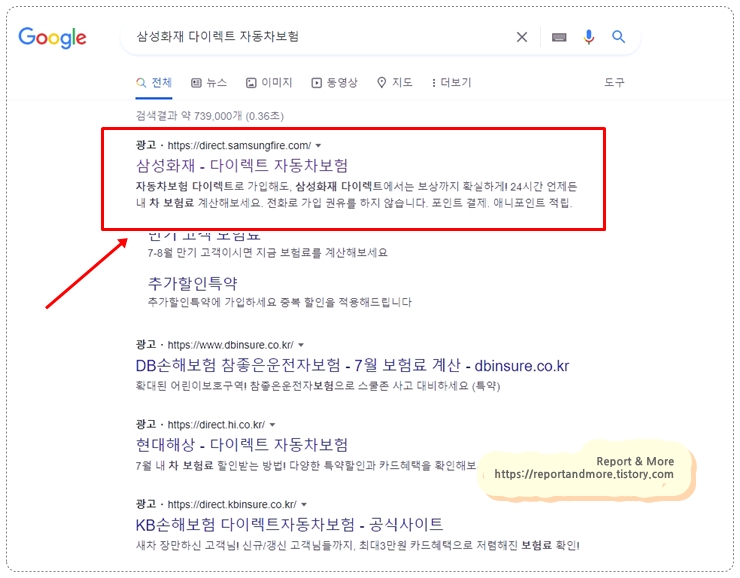
Task: Expand the 더보기 menu
Action: (x=451, y=83)
